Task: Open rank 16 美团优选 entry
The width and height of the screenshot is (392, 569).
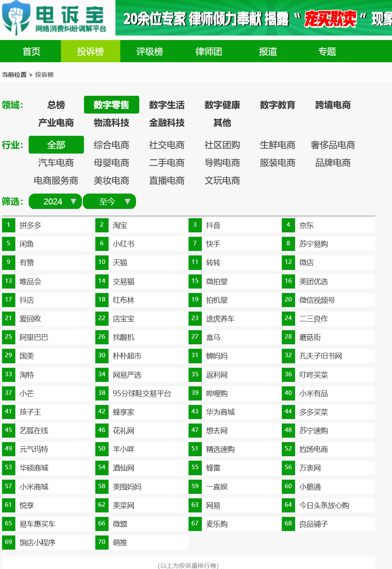Action: coord(328,282)
